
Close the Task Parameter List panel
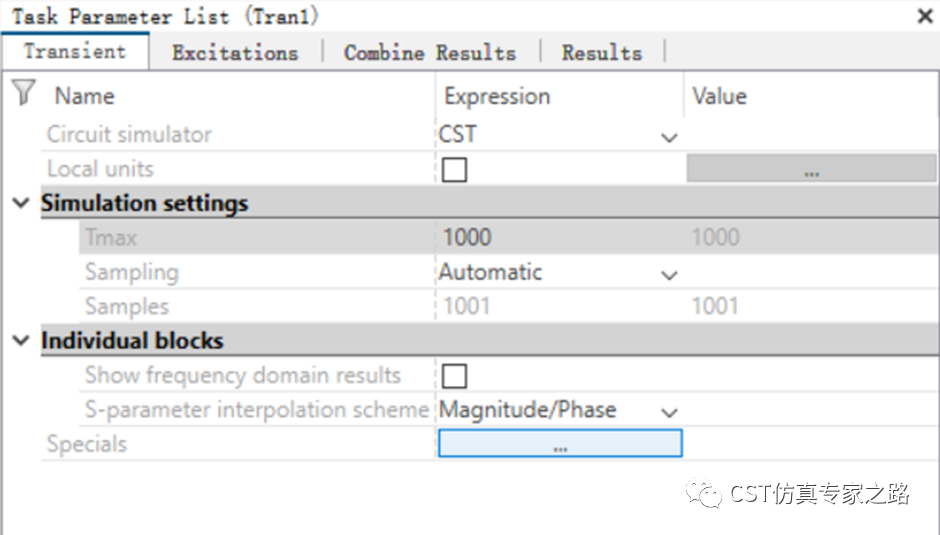[x=925, y=16]
